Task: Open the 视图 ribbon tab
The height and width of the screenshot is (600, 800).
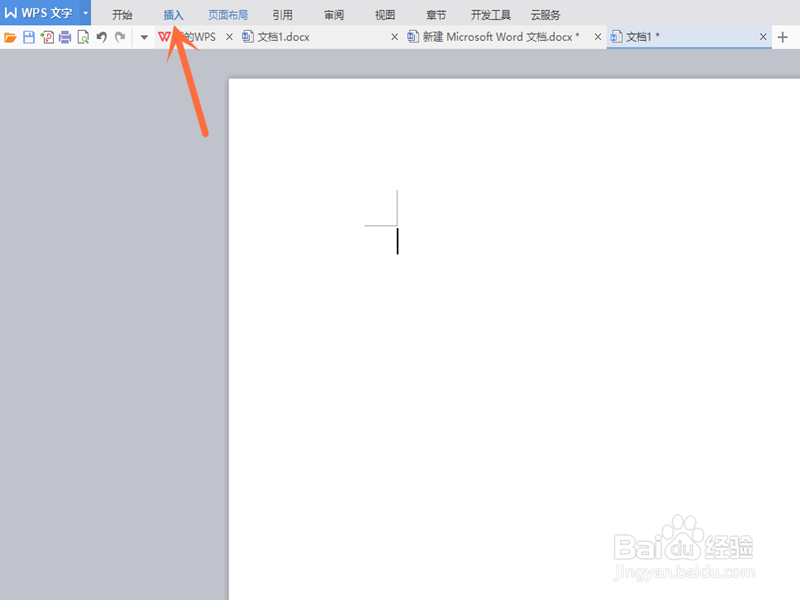Action: coord(385,15)
